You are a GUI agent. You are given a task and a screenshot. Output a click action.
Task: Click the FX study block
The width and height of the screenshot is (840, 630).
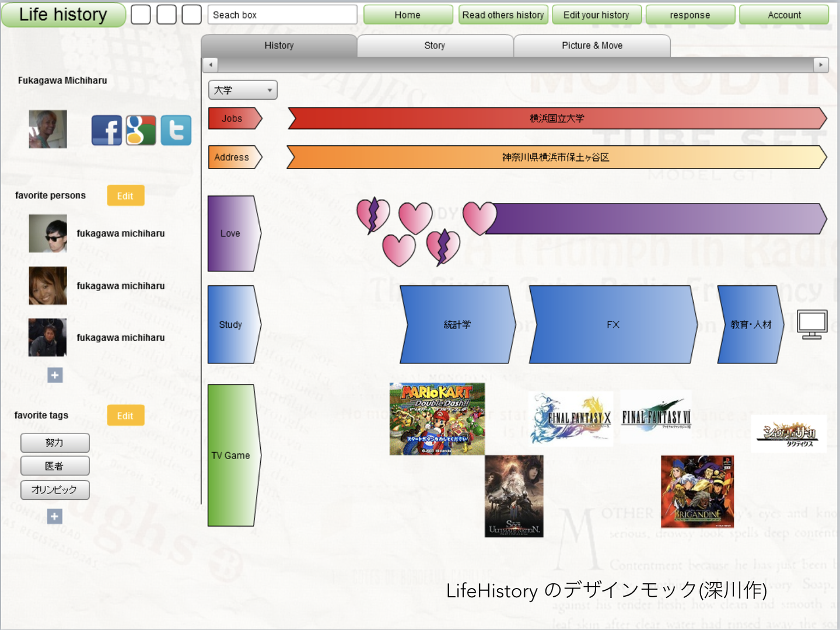coord(613,324)
